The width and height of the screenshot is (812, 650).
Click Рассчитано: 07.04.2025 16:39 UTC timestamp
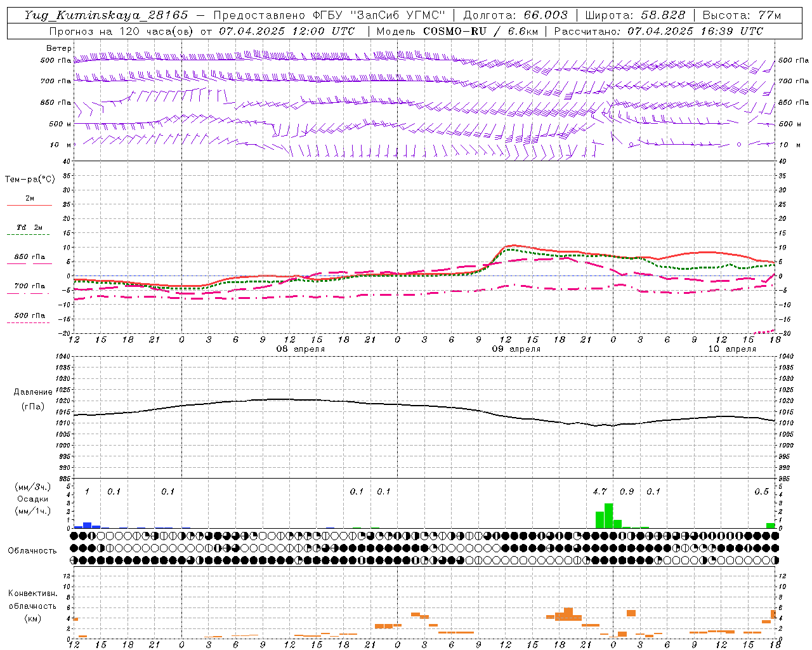pyautogui.click(x=658, y=31)
